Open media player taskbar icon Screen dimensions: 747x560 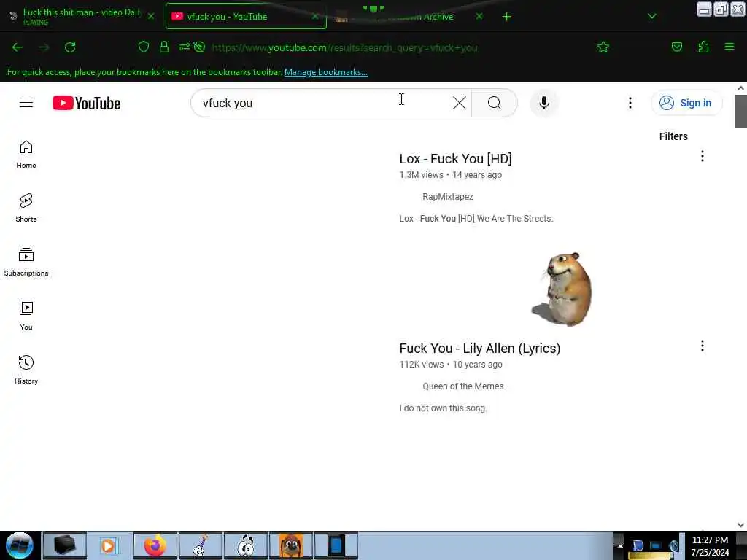click(x=109, y=545)
